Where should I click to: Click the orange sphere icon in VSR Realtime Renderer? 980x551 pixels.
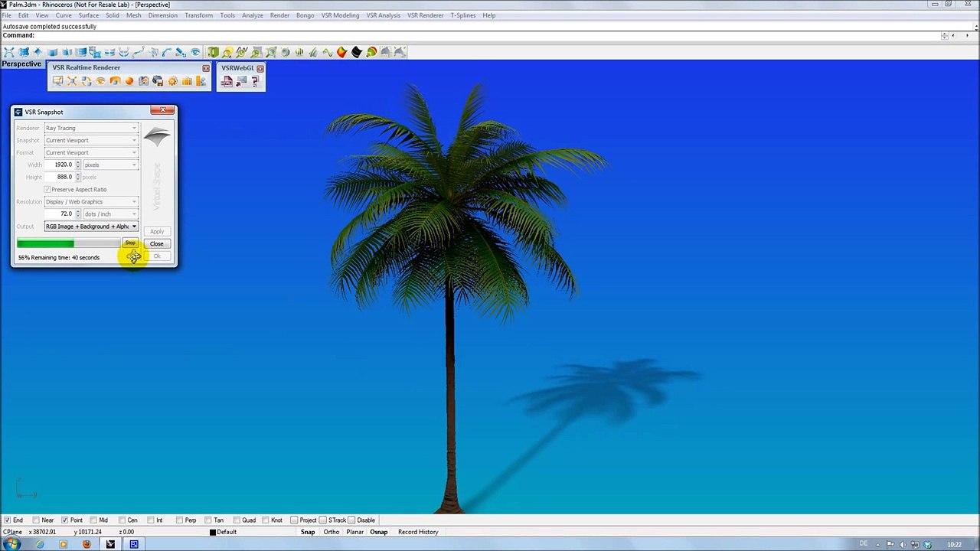pyautogui.click(x=129, y=81)
